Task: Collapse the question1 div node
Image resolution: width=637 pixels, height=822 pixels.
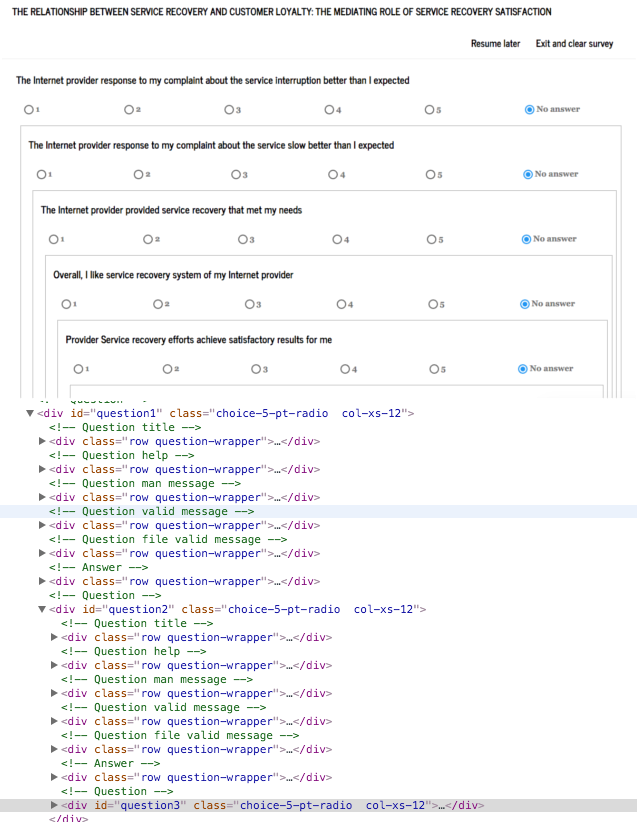Action: 30,413
